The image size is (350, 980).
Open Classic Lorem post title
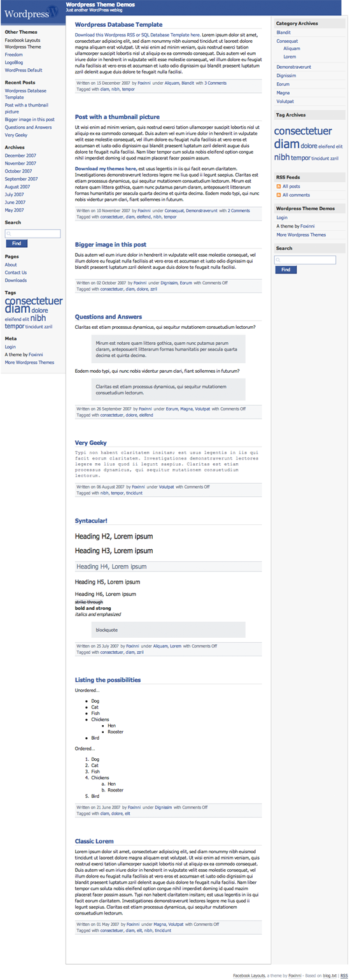coord(94,842)
